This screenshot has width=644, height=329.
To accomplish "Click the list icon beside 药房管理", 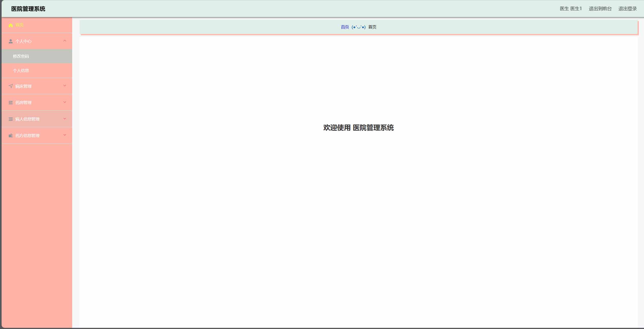I will pyautogui.click(x=11, y=103).
